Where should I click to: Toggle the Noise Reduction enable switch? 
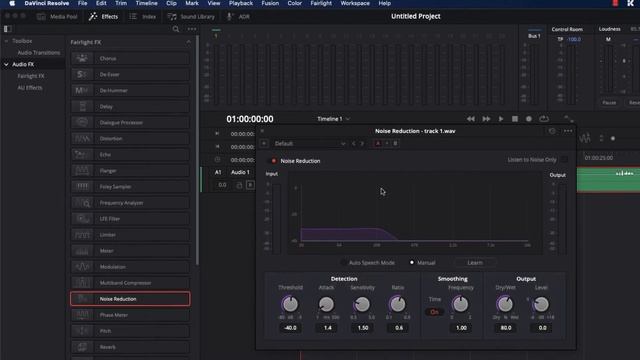point(274,161)
